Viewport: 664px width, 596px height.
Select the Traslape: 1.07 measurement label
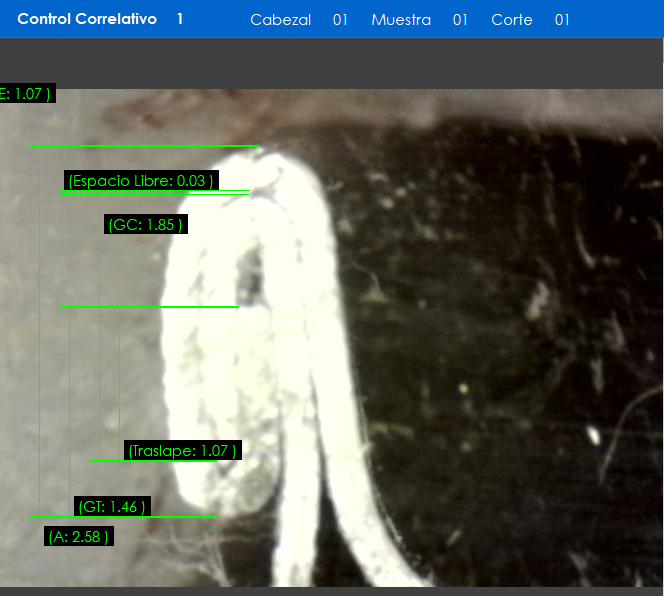coord(183,451)
